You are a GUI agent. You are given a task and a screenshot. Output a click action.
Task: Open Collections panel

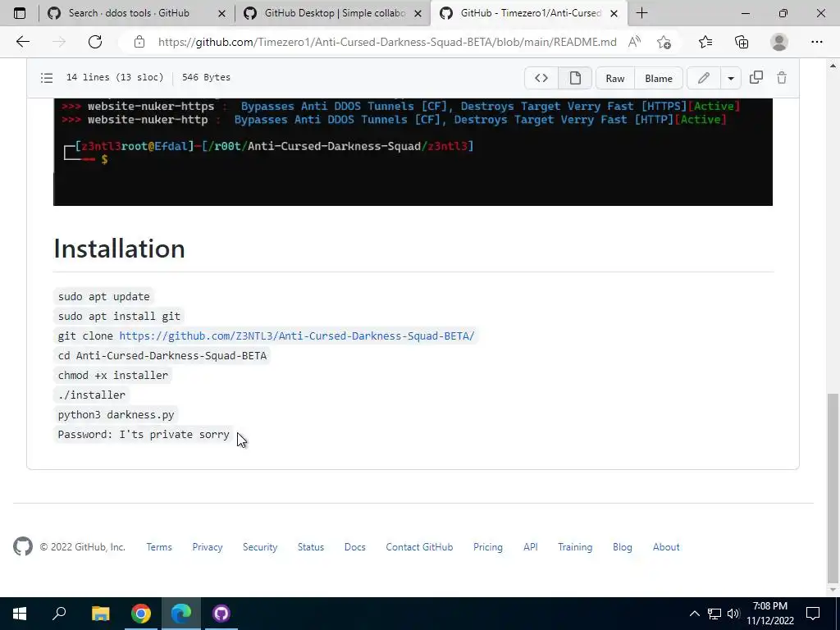tap(742, 42)
